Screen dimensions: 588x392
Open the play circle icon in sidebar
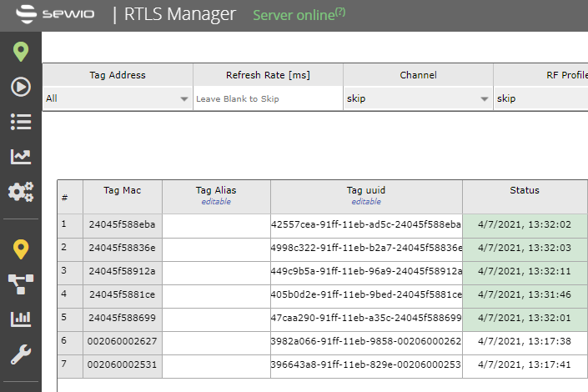(x=20, y=87)
